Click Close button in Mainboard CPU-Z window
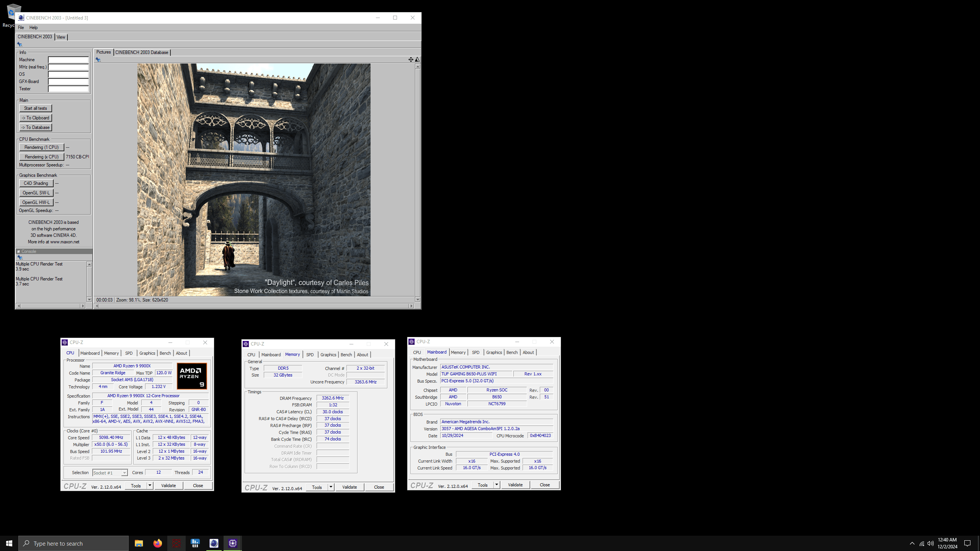This screenshot has height=551, width=980. click(545, 485)
